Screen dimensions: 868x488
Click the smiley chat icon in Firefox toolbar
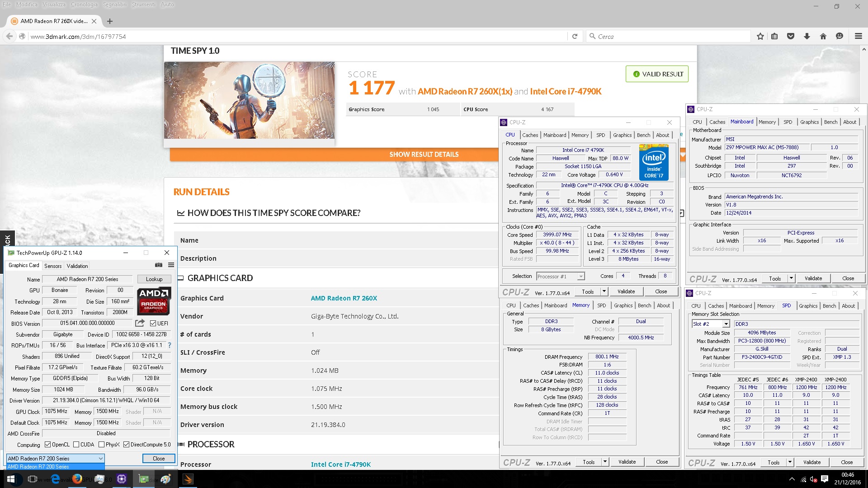click(840, 36)
